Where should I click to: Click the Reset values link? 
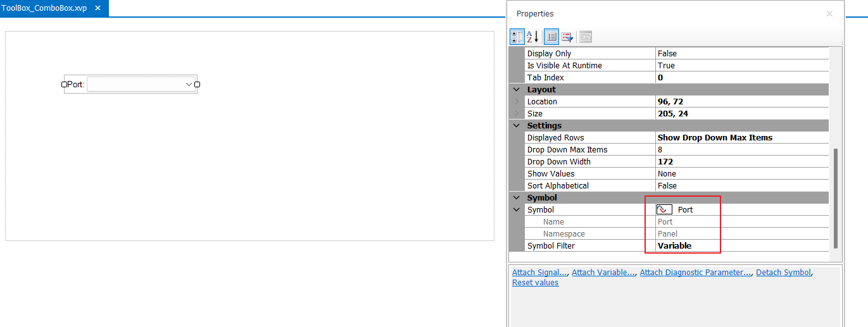coord(536,283)
